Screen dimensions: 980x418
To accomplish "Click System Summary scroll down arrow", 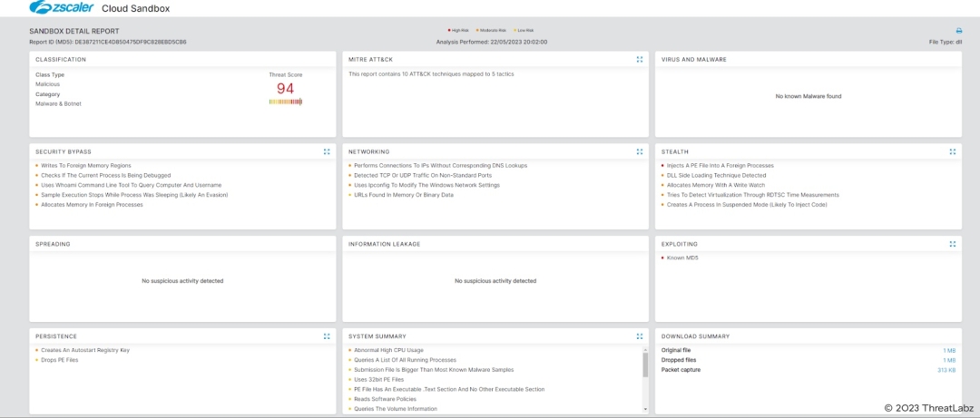I will 646,410.
